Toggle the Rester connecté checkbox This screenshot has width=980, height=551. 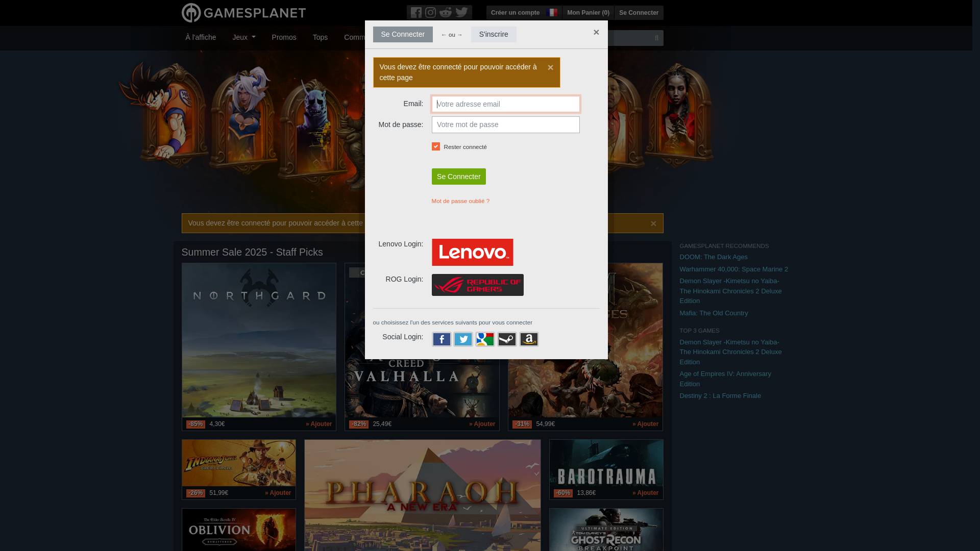pos(436,146)
